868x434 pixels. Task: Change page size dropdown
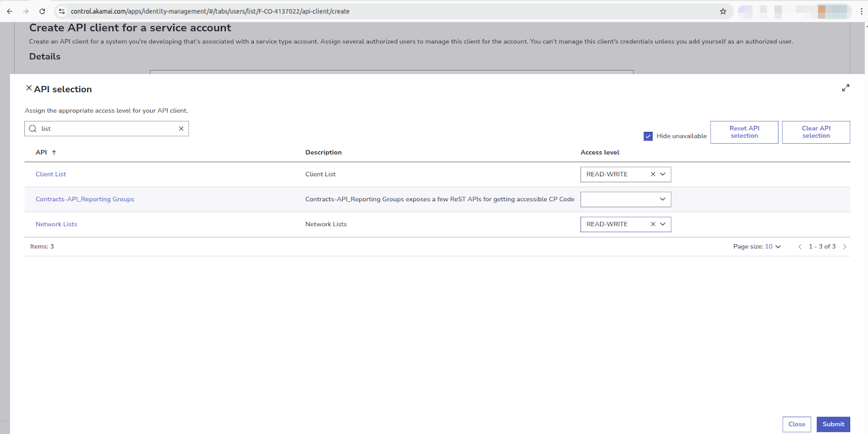[x=773, y=247]
